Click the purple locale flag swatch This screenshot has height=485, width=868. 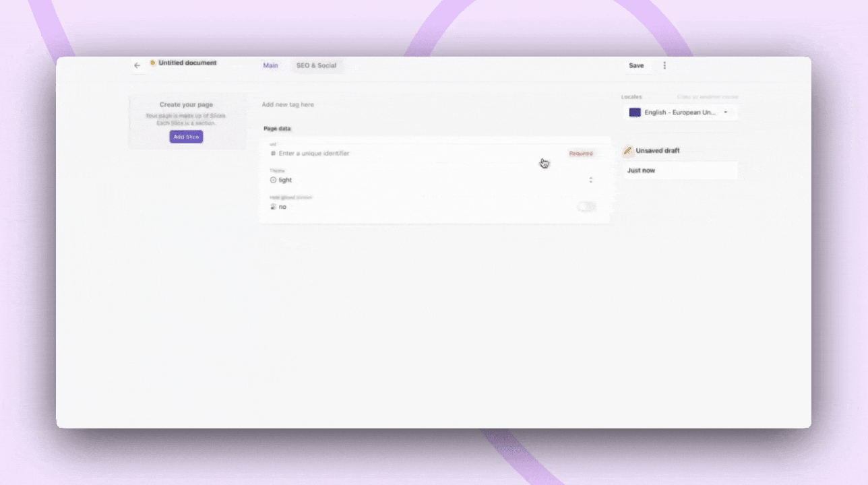click(634, 112)
